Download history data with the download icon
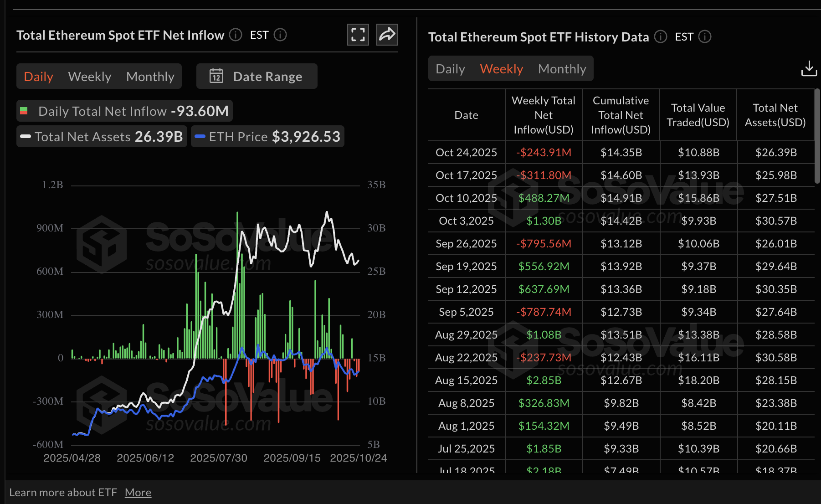 (x=809, y=69)
